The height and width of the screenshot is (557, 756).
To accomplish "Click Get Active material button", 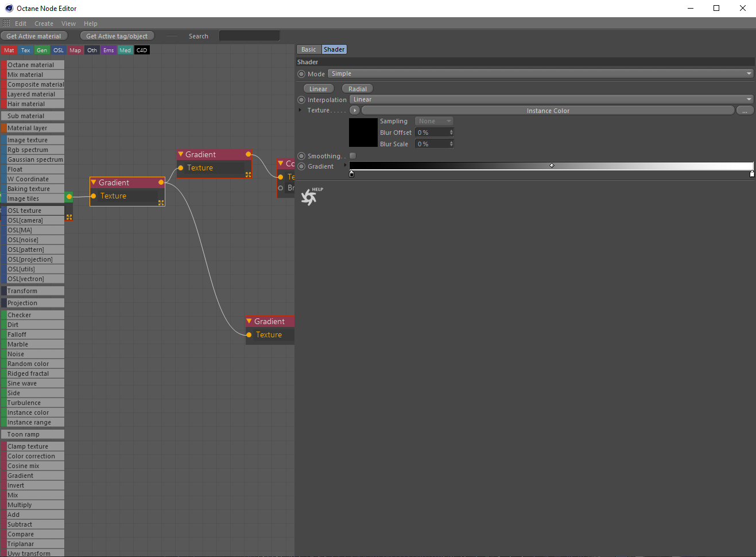I will click(34, 36).
